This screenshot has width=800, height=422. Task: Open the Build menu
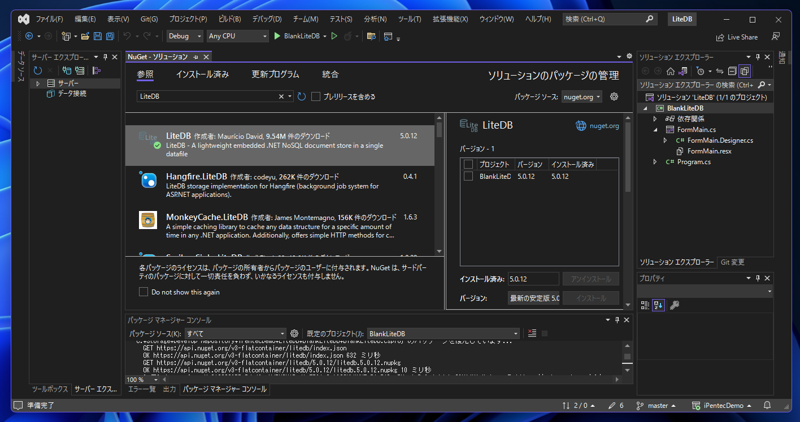(229, 19)
